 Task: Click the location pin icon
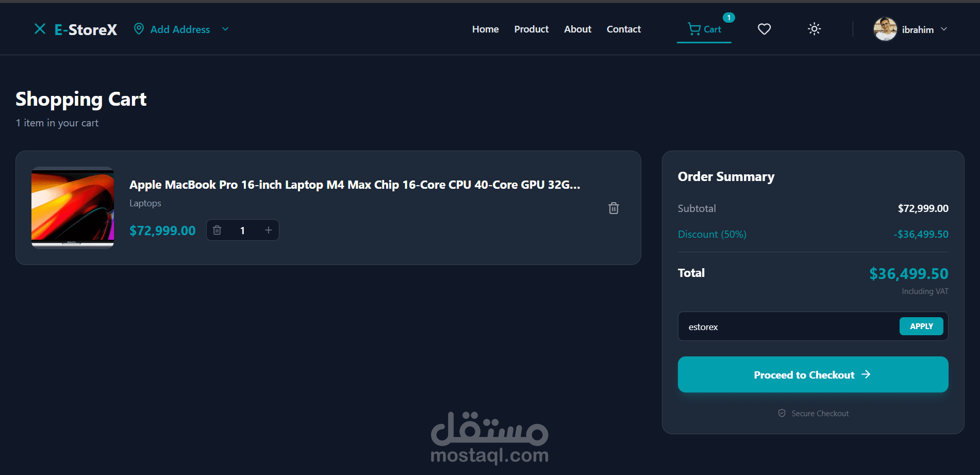point(139,29)
